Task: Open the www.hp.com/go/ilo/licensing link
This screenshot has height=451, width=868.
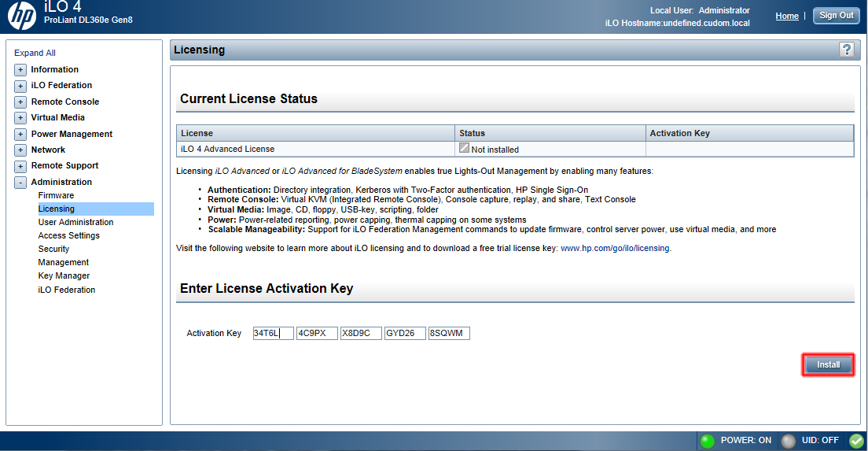Action: click(615, 248)
